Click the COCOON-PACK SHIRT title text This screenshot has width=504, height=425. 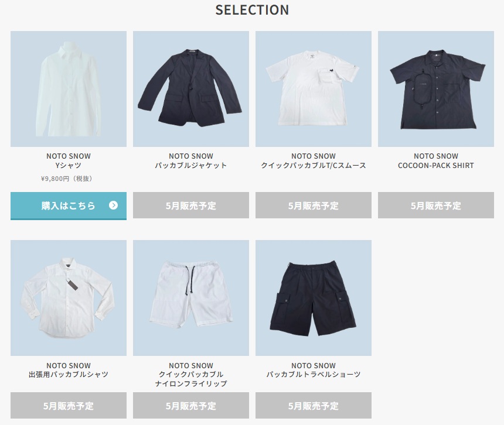436,166
